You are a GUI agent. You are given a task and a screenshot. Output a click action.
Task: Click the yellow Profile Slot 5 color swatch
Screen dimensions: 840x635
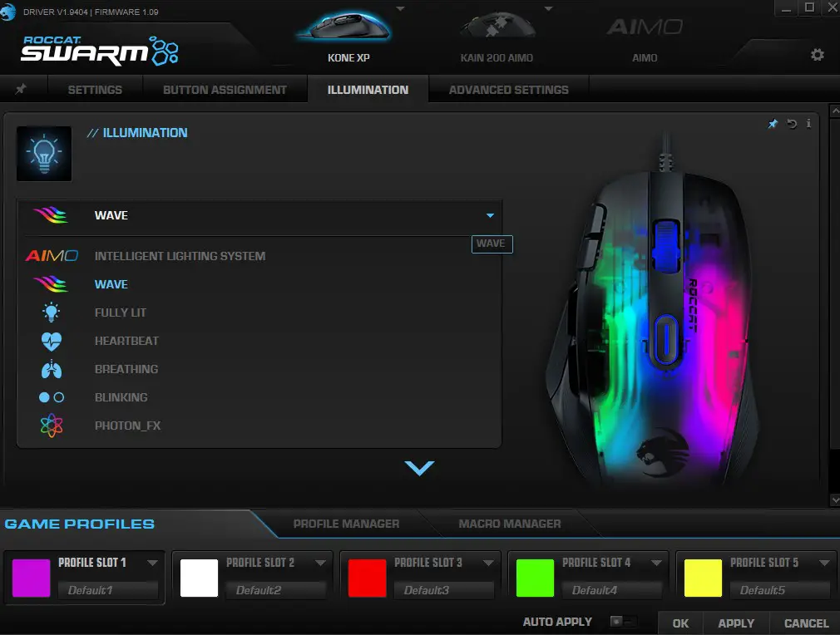pyautogui.click(x=703, y=578)
